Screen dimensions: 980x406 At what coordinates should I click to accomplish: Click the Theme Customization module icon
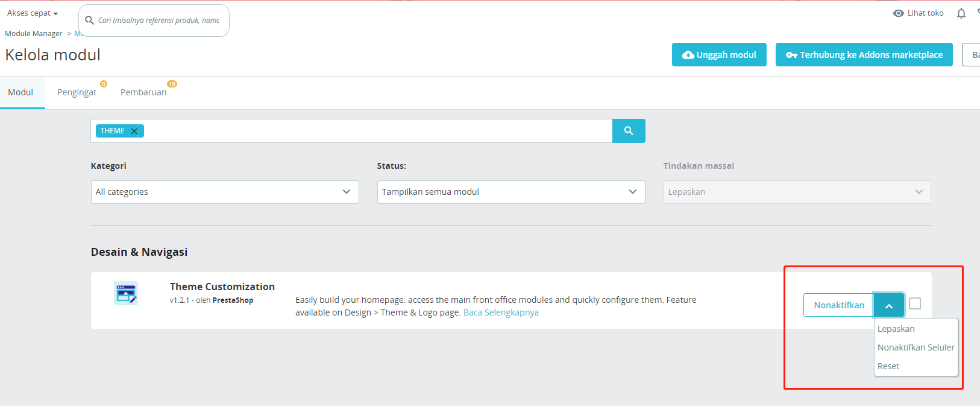[x=126, y=293]
